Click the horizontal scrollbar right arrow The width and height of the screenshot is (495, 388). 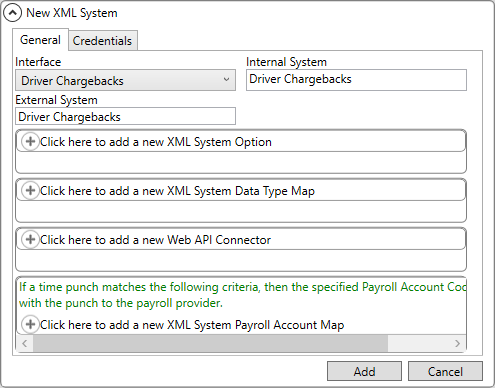pos(458,343)
